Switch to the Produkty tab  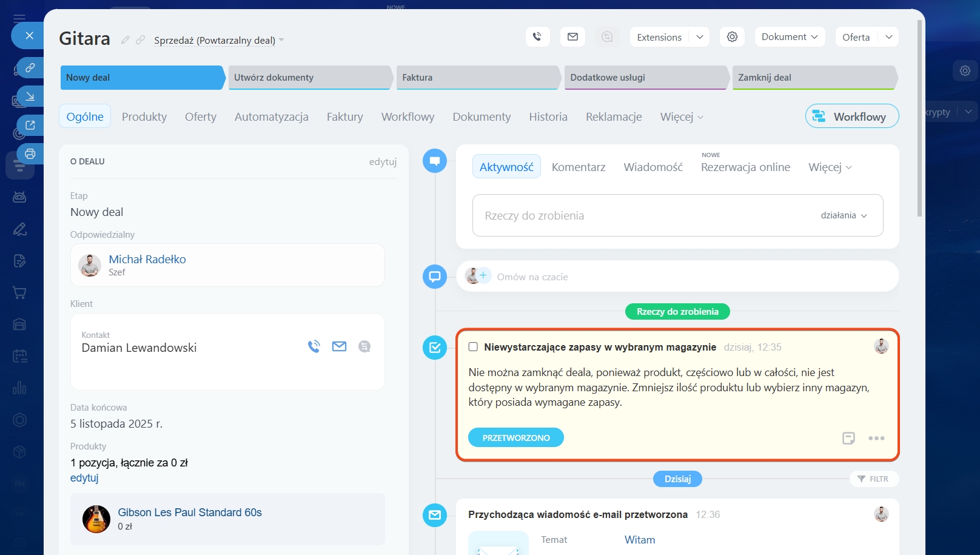pyautogui.click(x=144, y=116)
